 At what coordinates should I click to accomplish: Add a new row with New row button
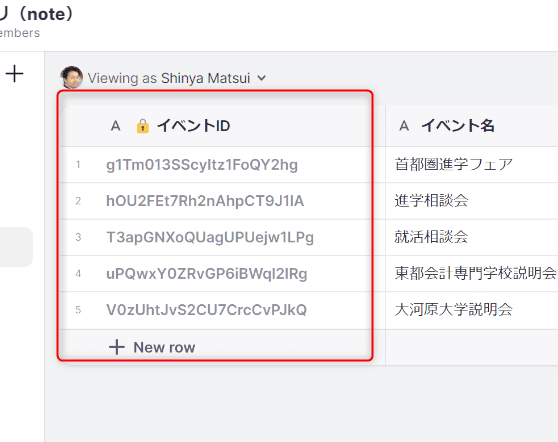(x=152, y=347)
